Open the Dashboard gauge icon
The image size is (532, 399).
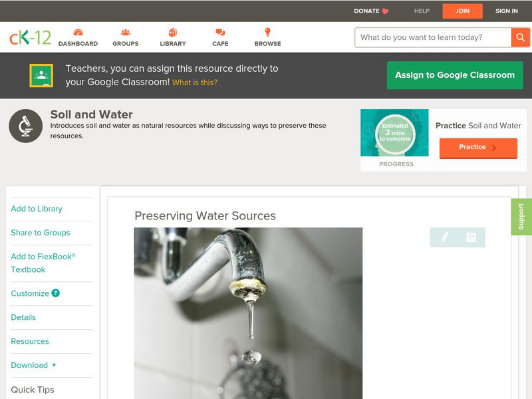tap(78, 32)
